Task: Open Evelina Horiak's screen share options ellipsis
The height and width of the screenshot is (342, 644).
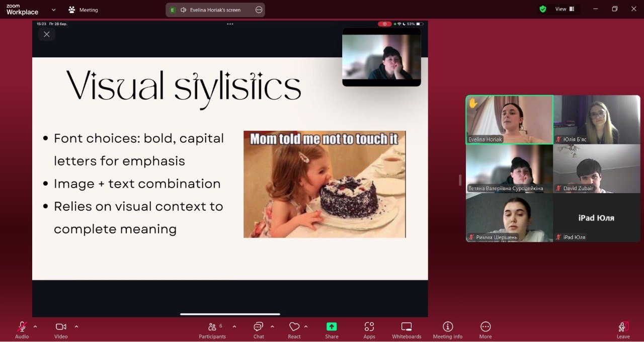Action: 259,10
